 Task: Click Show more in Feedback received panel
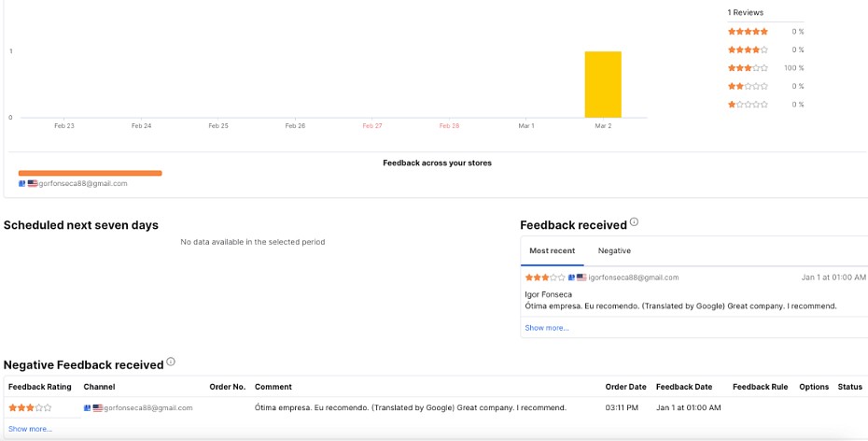click(x=546, y=328)
